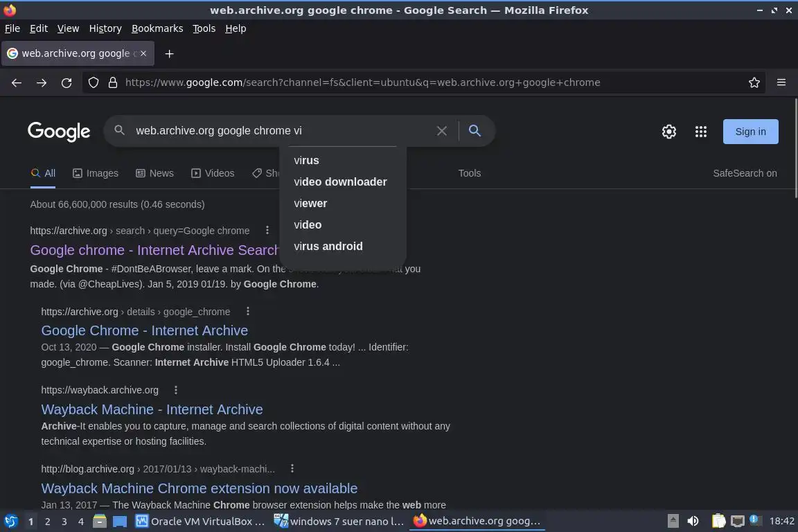
Task: Switch to the Images results tab
Action: click(x=96, y=173)
